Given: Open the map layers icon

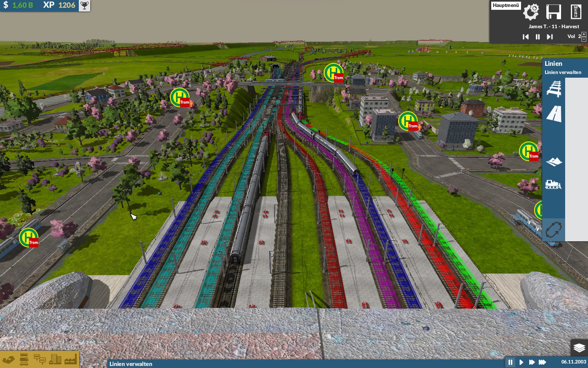Looking at the screenshot, I should tap(579, 348).
